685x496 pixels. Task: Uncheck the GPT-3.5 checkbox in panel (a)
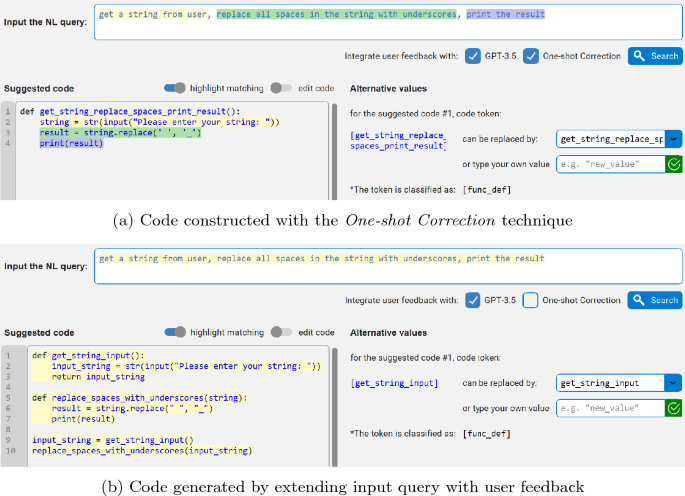[473, 56]
